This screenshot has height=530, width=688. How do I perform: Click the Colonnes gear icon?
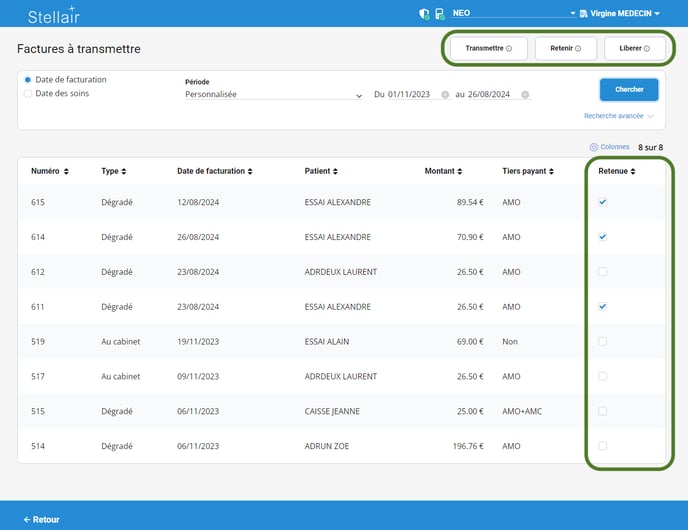(594, 147)
